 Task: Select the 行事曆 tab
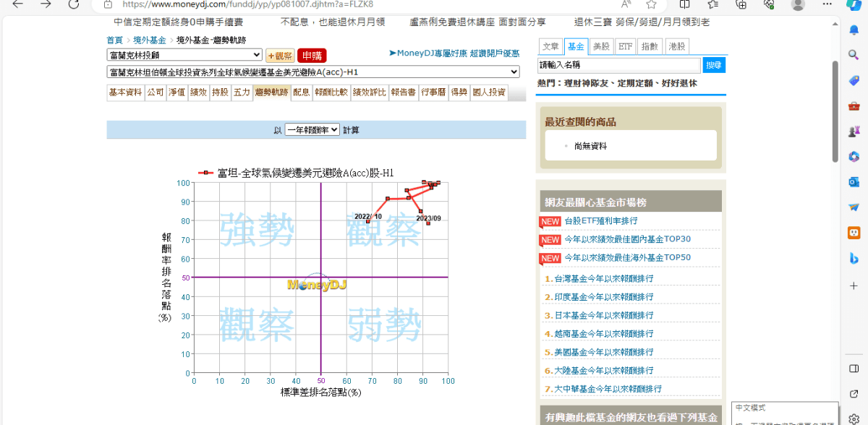coord(433,93)
